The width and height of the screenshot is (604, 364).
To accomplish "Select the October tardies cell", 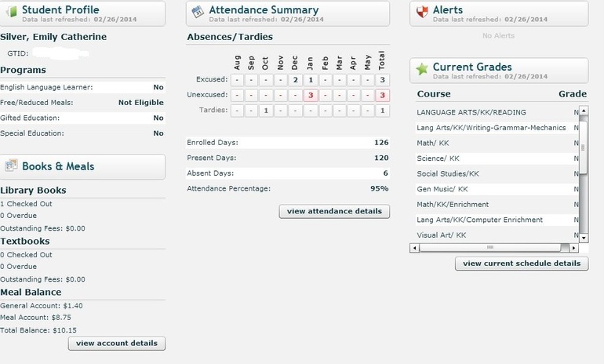I will tap(265, 111).
